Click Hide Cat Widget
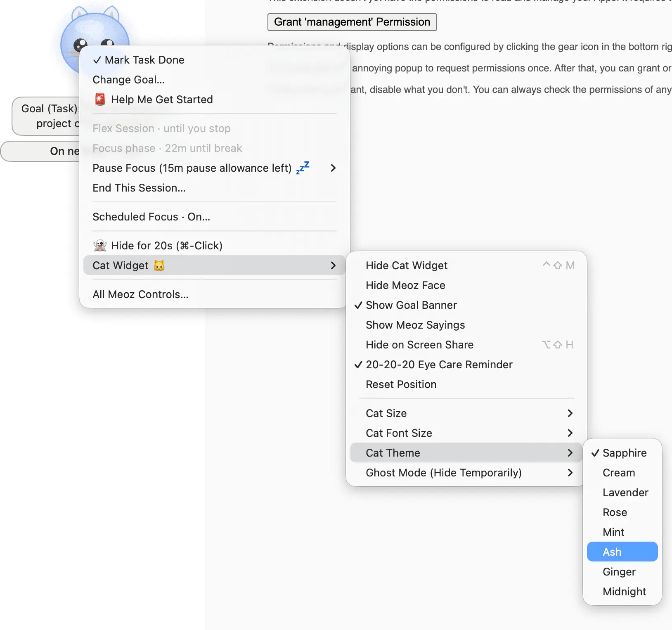This screenshot has height=630, width=672. pos(466,265)
